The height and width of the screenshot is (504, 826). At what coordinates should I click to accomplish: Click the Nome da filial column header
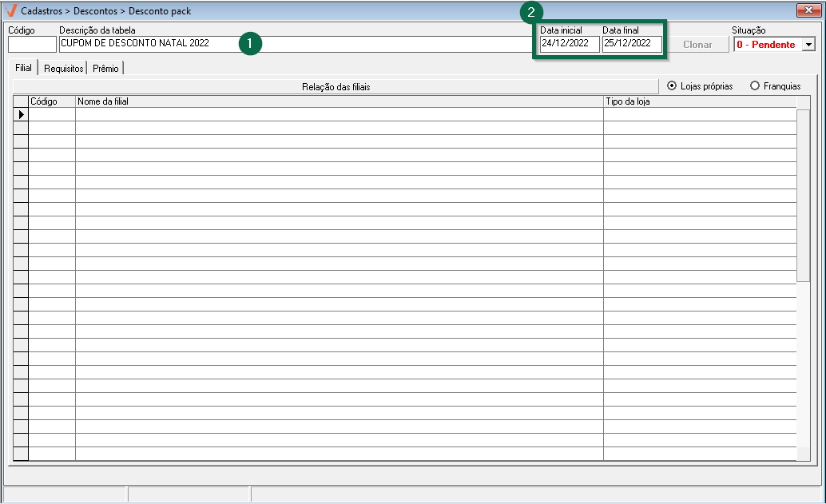[340, 101]
